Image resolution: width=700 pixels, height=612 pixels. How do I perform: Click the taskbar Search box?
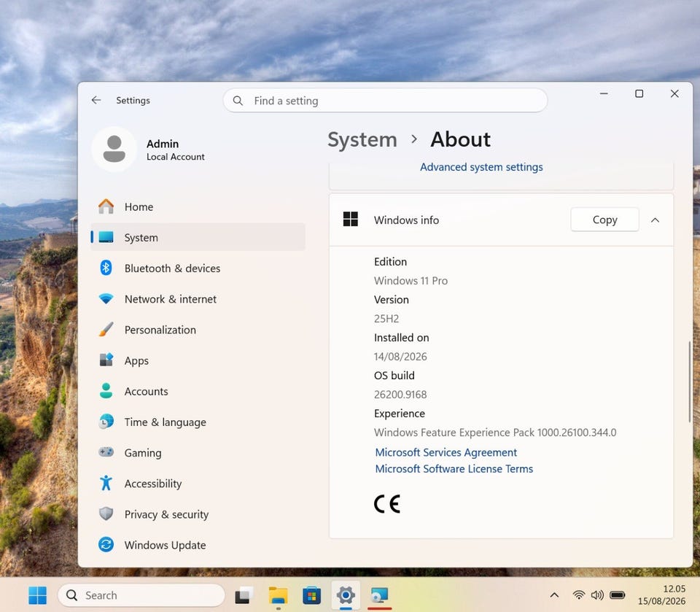(x=141, y=595)
